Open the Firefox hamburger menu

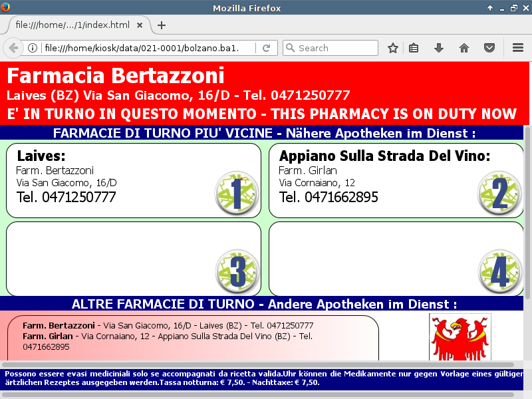point(518,48)
